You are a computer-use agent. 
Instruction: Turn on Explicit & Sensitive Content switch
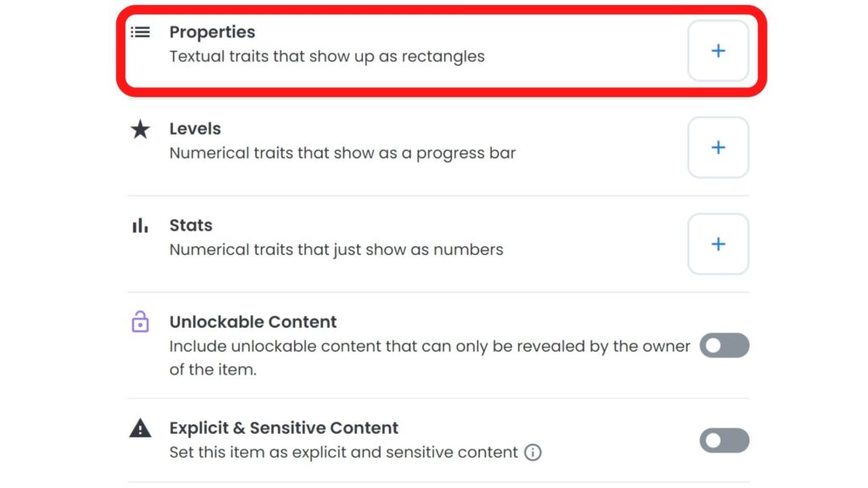tap(724, 441)
